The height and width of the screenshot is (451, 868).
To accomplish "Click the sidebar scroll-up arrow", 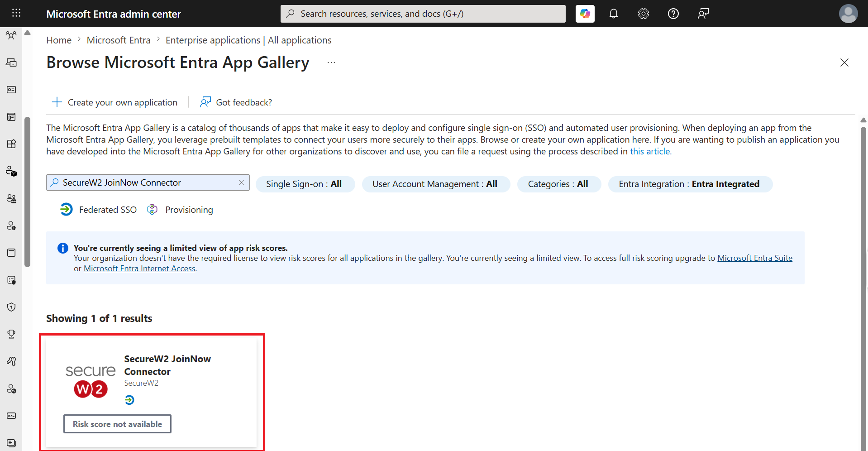I will pyautogui.click(x=27, y=33).
